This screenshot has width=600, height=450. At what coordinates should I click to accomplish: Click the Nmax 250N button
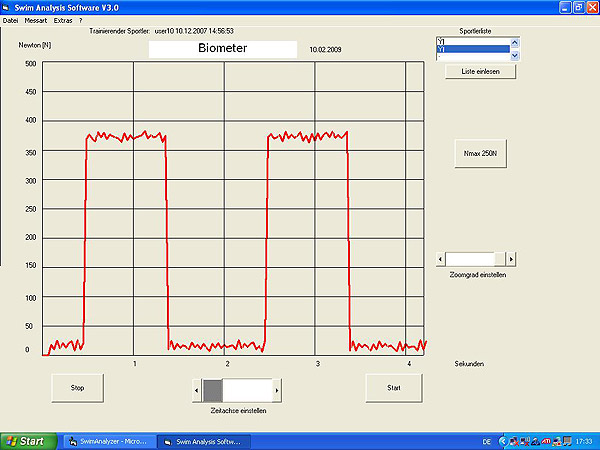pos(481,154)
